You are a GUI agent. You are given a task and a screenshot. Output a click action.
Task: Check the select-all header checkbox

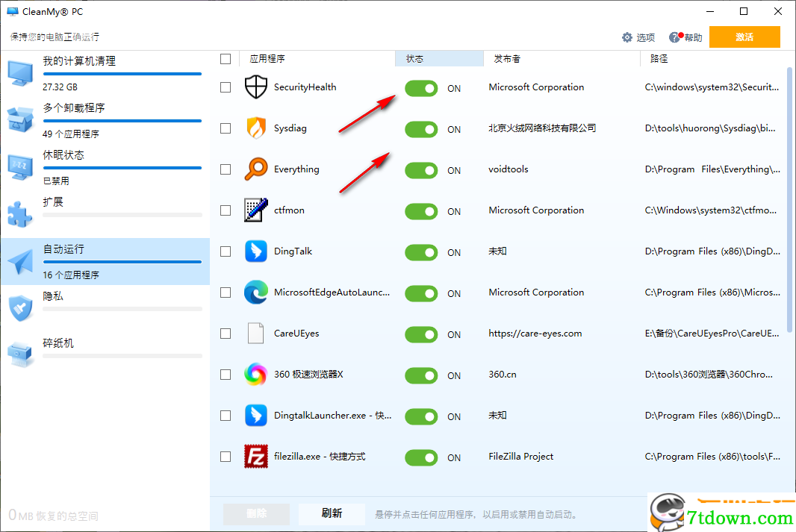tap(226, 59)
